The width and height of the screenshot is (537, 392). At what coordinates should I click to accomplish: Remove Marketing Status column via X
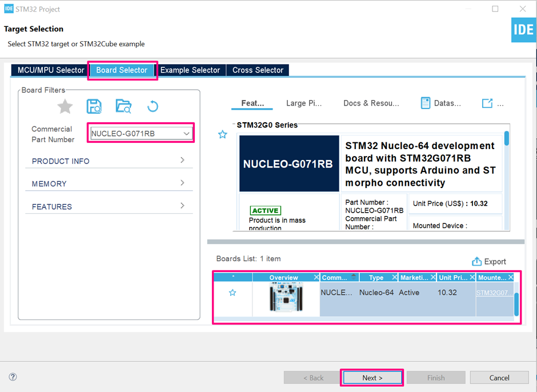[x=433, y=277]
